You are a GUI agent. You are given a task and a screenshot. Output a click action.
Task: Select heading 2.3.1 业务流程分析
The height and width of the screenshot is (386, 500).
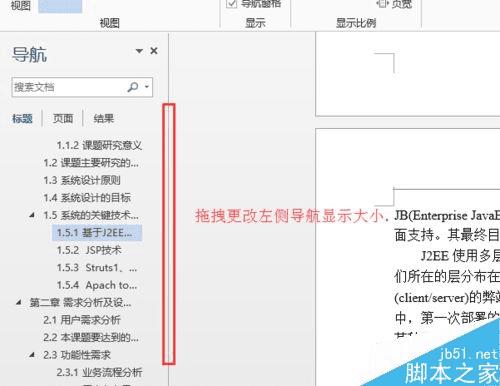tap(99, 372)
